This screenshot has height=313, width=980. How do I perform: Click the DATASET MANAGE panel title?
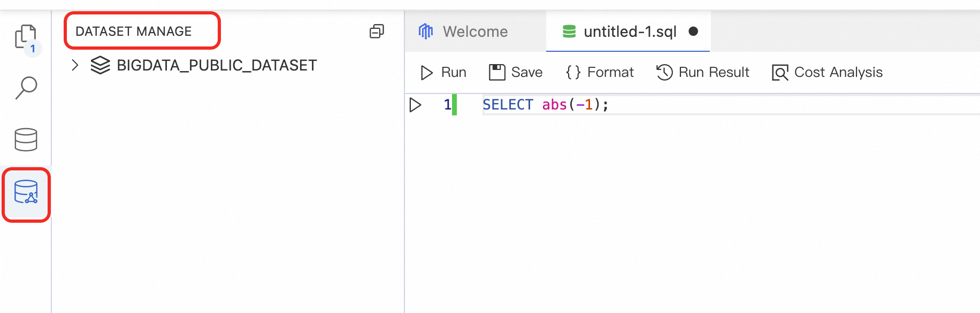(x=134, y=32)
